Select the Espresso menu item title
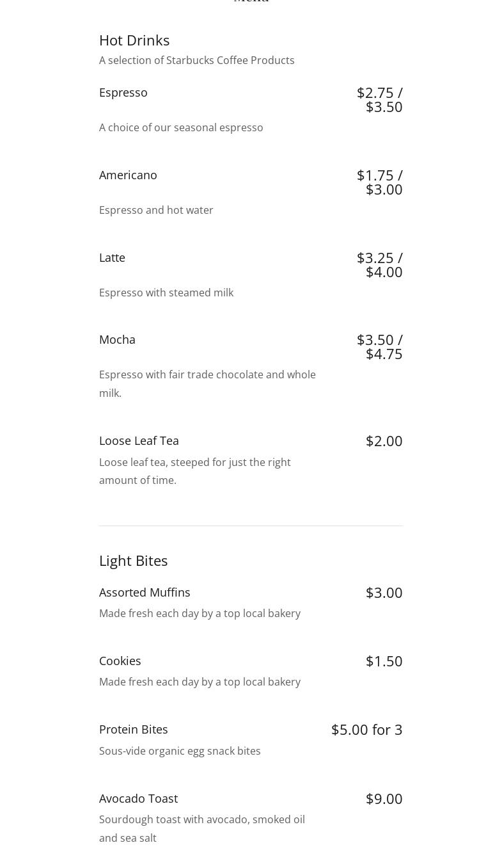Image resolution: width=502 pixels, height=868 pixels. pyautogui.click(x=123, y=93)
